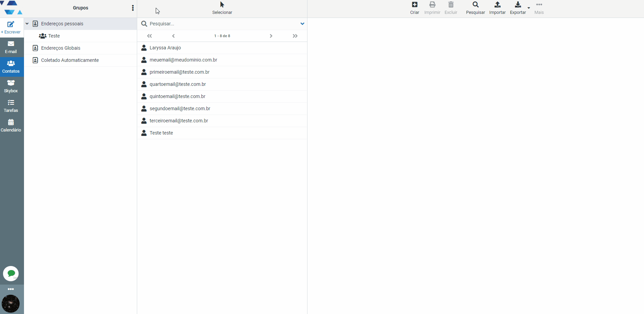Open contact Teste teste
This screenshot has height=314, width=644.
pos(222,133)
